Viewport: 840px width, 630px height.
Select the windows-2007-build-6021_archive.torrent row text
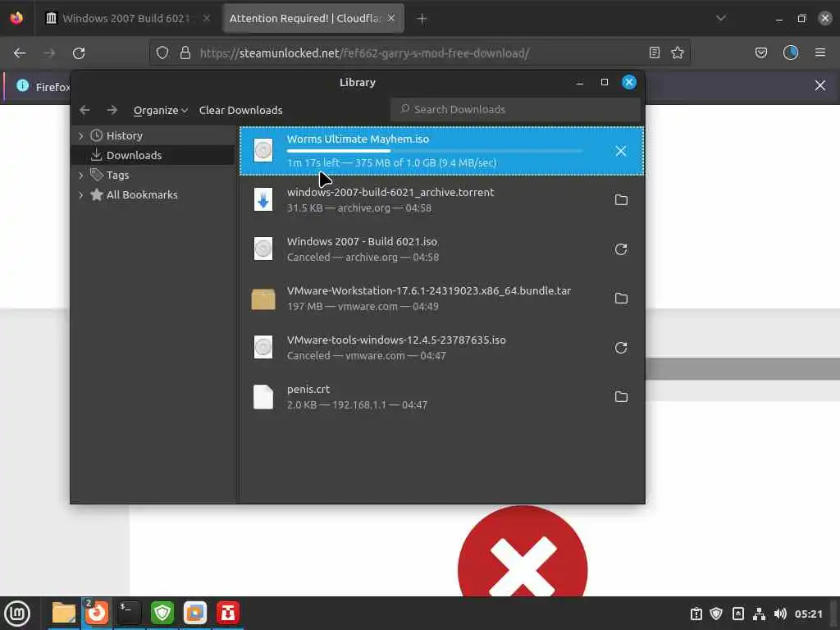coord(390,192)
